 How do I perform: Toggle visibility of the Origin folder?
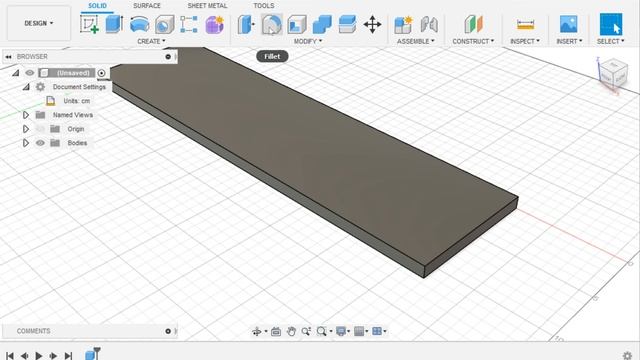click(40, 129)
